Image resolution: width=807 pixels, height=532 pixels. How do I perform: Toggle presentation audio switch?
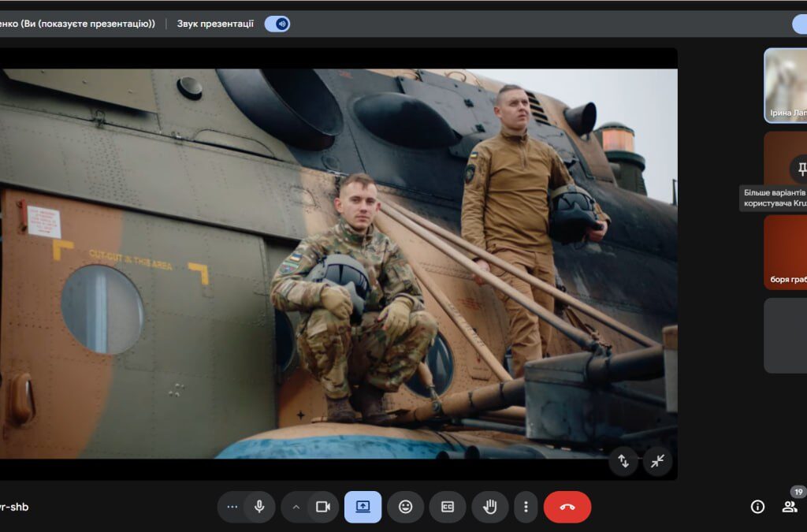coord(277,24)
